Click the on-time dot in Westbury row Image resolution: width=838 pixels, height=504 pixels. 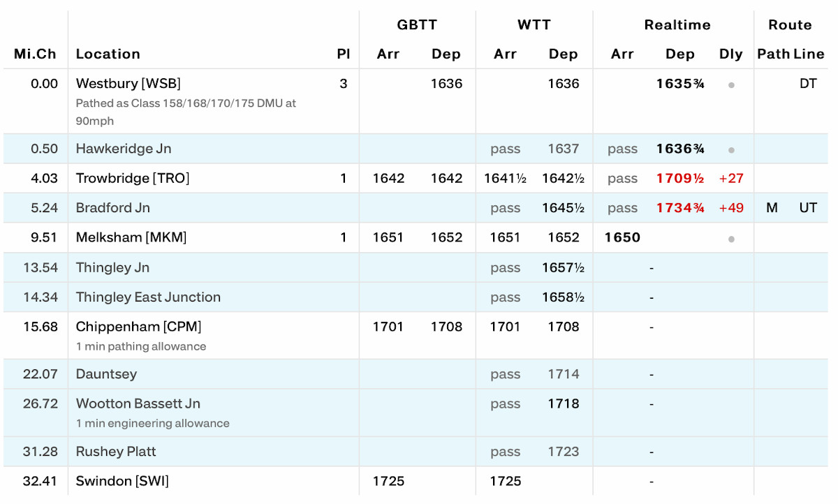(x=731, y=84)
